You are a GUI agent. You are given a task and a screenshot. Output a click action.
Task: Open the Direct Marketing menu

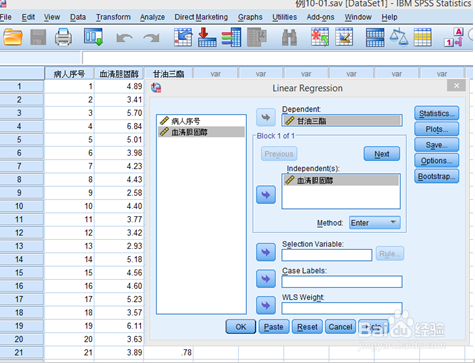pos(201,17)
